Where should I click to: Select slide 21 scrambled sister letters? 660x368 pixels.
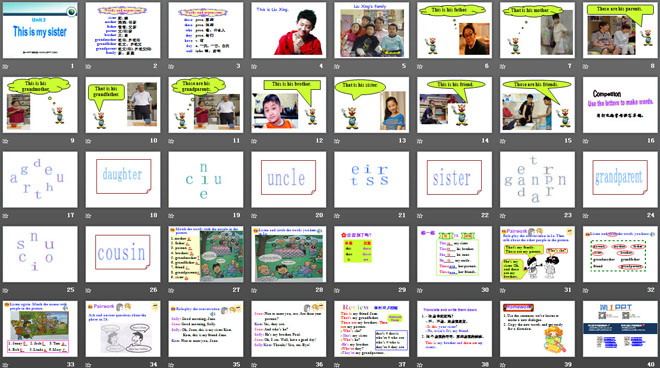tap(372, 179)
